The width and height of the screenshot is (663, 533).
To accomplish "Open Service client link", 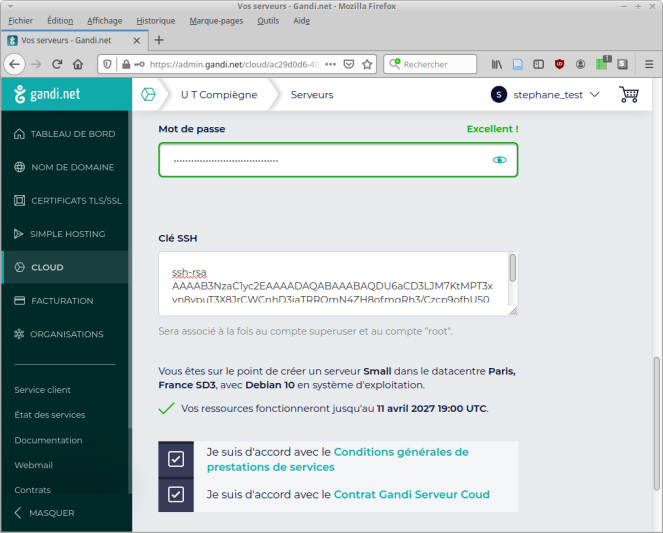I will [42, 390].
